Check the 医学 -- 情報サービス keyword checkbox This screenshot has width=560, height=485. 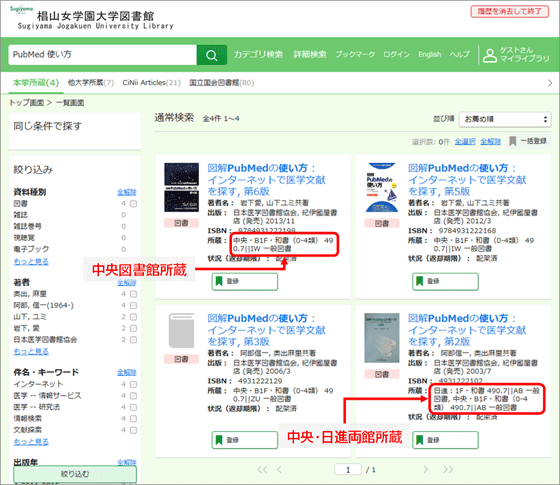[134, 396]
